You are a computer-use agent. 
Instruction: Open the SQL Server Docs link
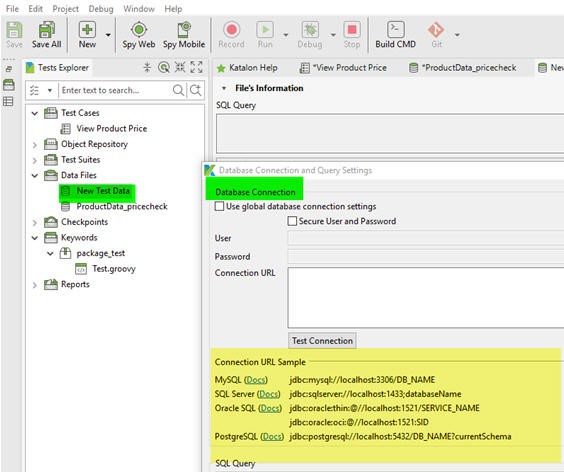click(268, 394)
